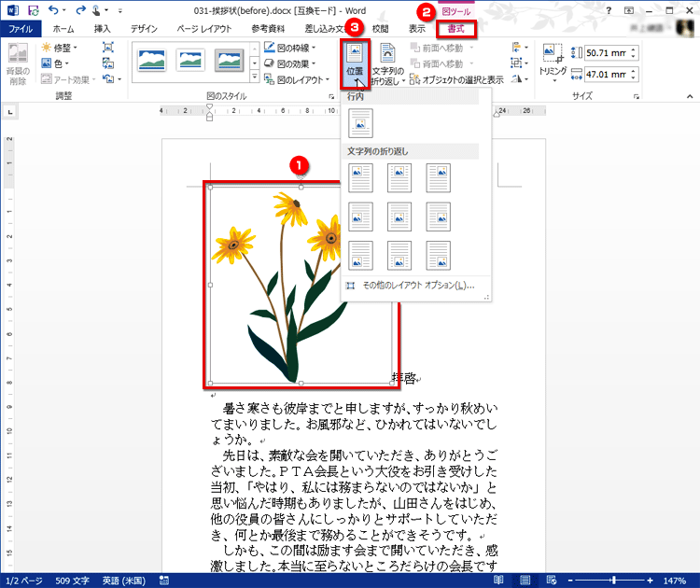Switch to read mode view icon
The height and width of the screenshot is (588, 700).
(498, 580)
